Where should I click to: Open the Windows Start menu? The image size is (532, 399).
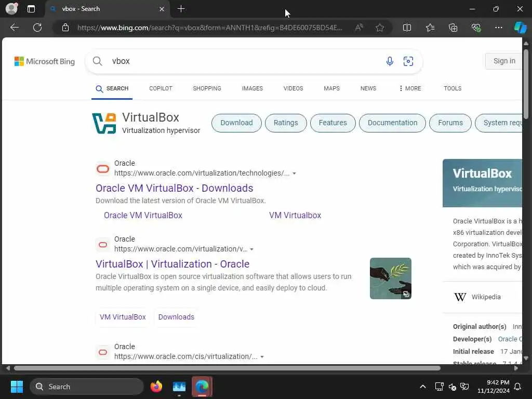(17, 387)
